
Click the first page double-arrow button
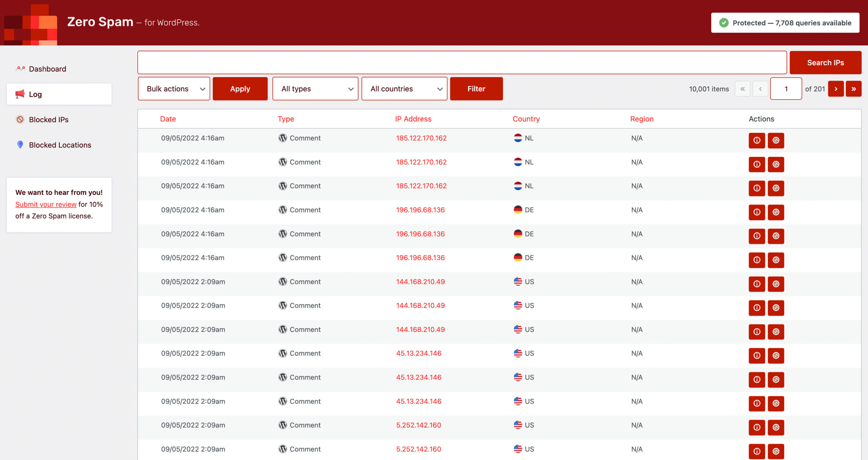(743, 89)
